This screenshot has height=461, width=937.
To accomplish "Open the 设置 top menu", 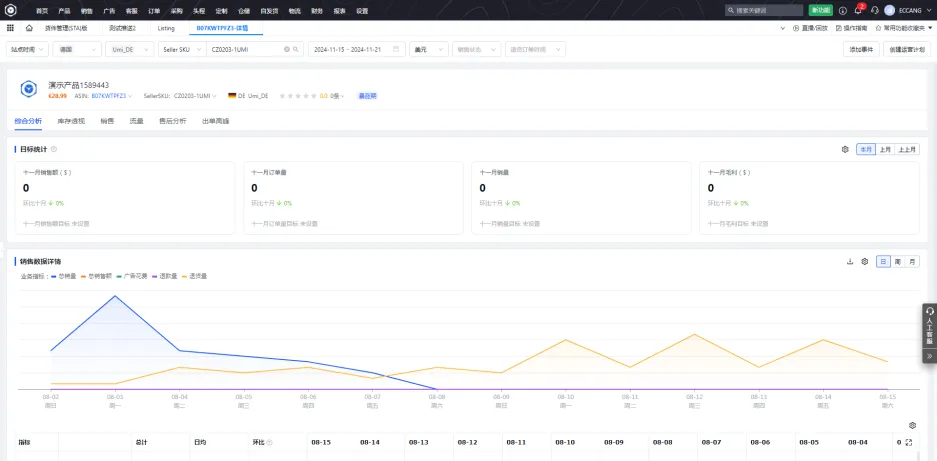I will click(x=362, y=11).
